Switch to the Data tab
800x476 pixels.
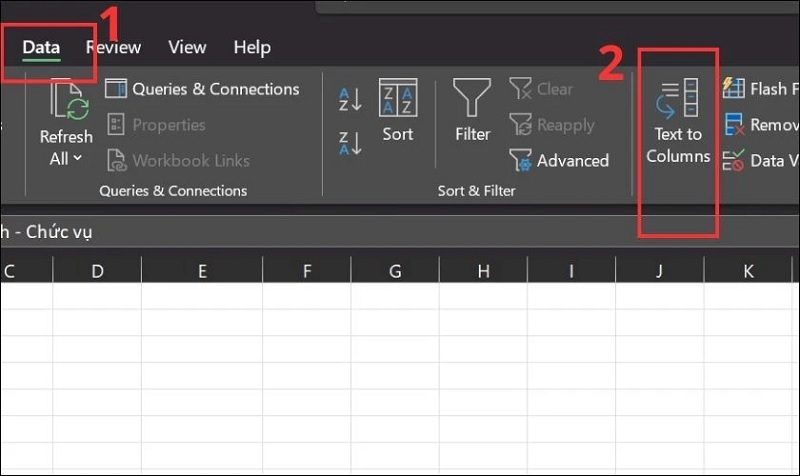[x=41, y=47]
